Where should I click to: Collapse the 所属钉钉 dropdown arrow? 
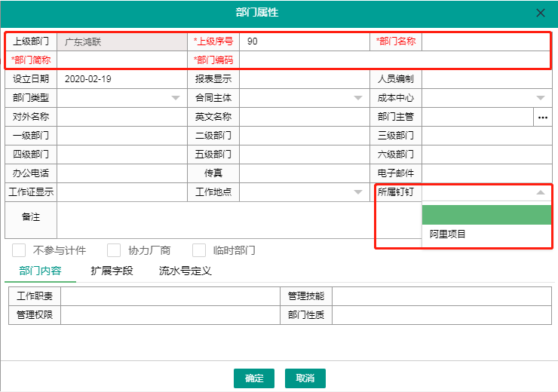(541, 192)
